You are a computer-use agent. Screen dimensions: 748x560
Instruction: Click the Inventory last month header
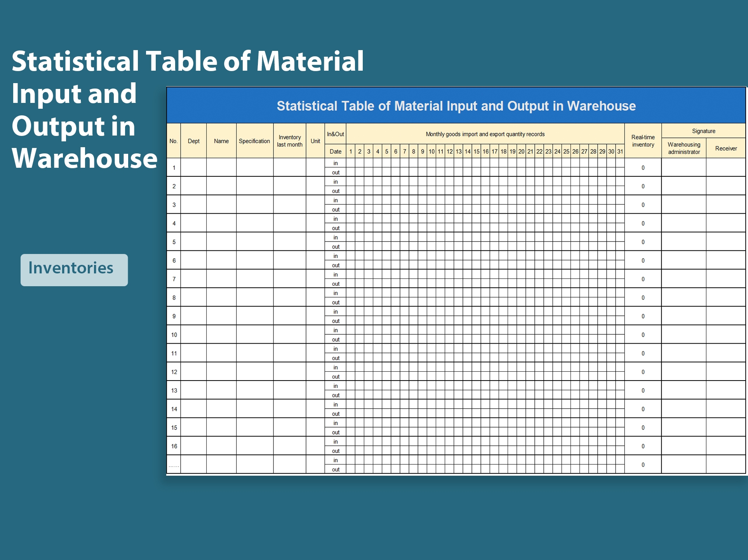[290, 141]
